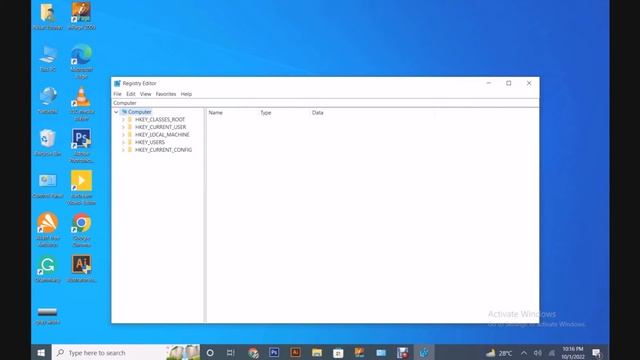This screenshot has width=640, height=360.
Task: Open Chrome from the taskbar
Action: coord(253,353)
